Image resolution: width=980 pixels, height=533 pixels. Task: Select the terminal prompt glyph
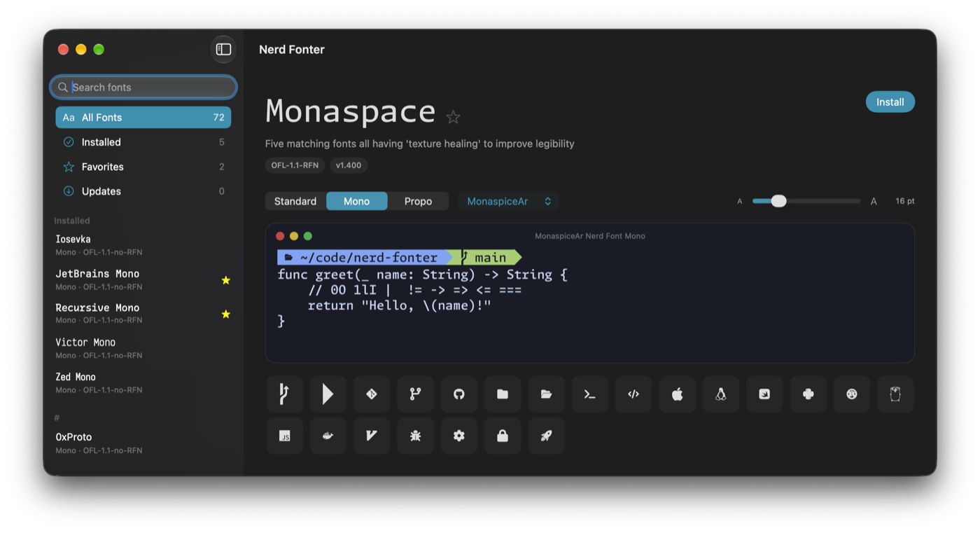(590, 394)
